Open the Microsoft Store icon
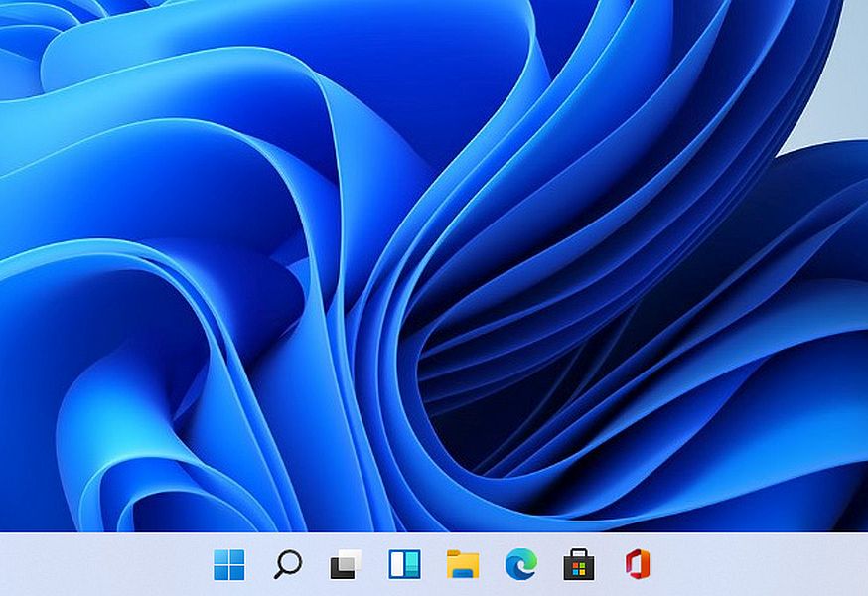The image size is (868, 596). tap(579, 564)
